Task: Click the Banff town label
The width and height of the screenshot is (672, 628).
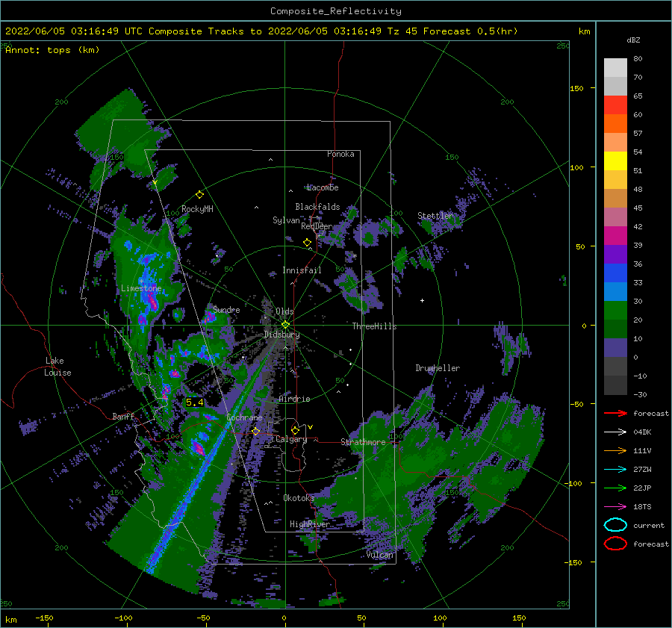Action: click(x=123, y=416)
